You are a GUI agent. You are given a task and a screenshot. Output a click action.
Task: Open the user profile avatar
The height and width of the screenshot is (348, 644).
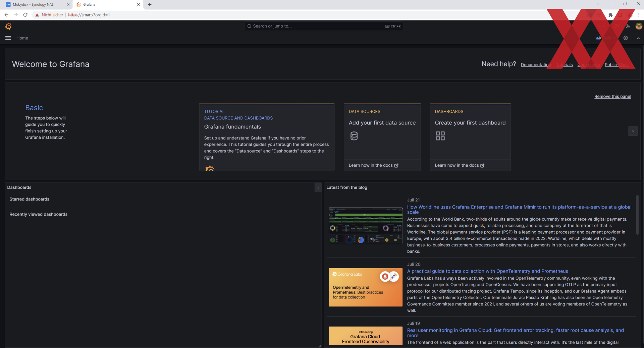639,26
